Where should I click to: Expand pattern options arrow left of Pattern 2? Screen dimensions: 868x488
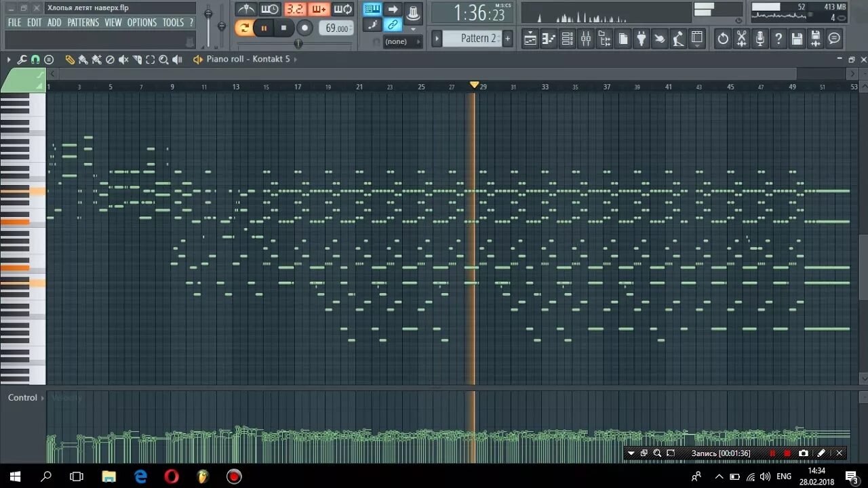pos(437,39)
